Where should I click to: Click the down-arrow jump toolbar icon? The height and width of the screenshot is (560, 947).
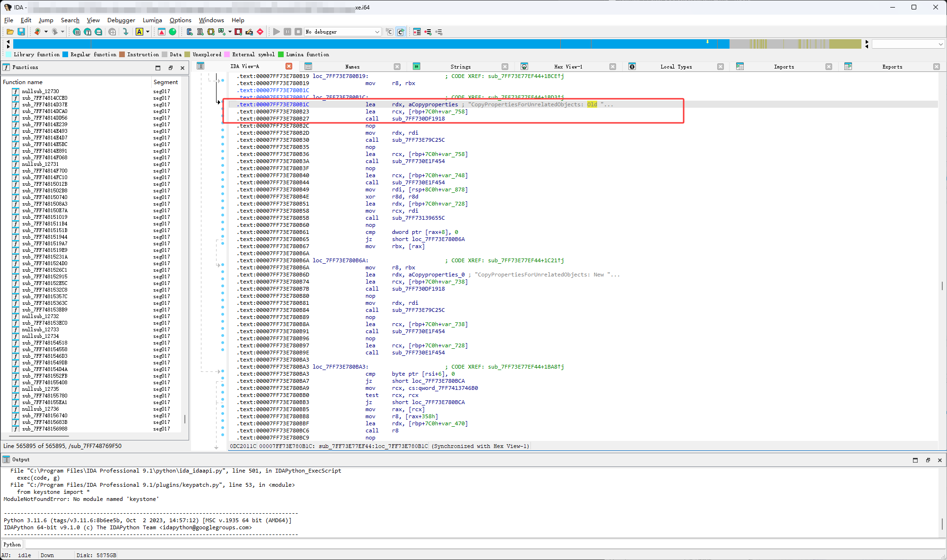[x=125, y=32]
